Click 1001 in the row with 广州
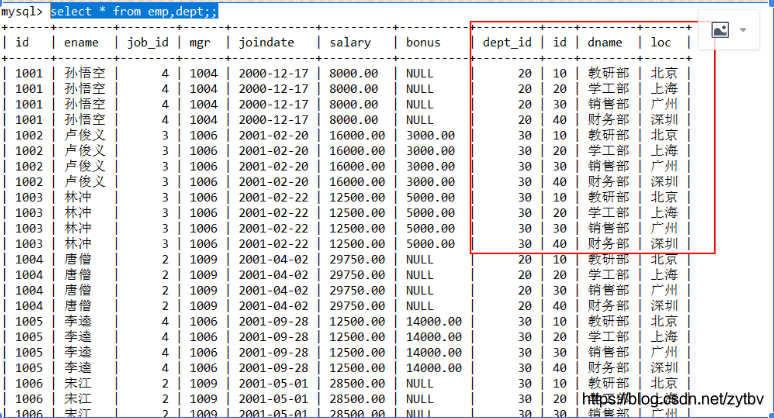 [x=29, y=104]
